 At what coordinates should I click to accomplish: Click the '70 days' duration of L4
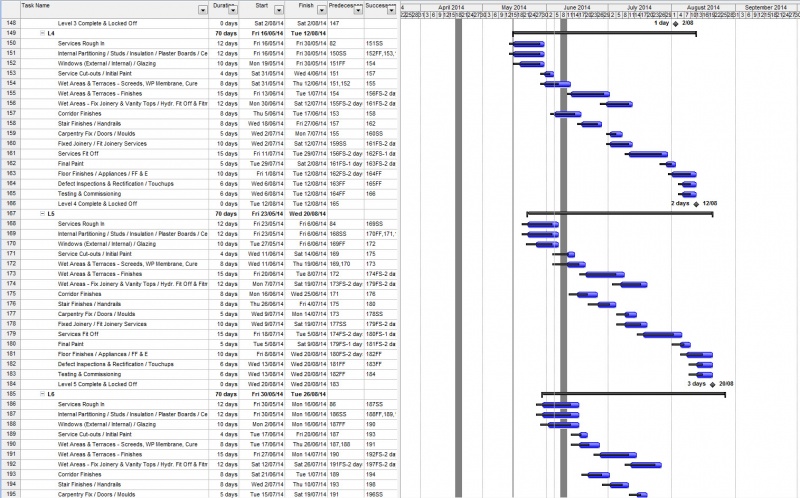pyautogui.click(x=226, y=33)
